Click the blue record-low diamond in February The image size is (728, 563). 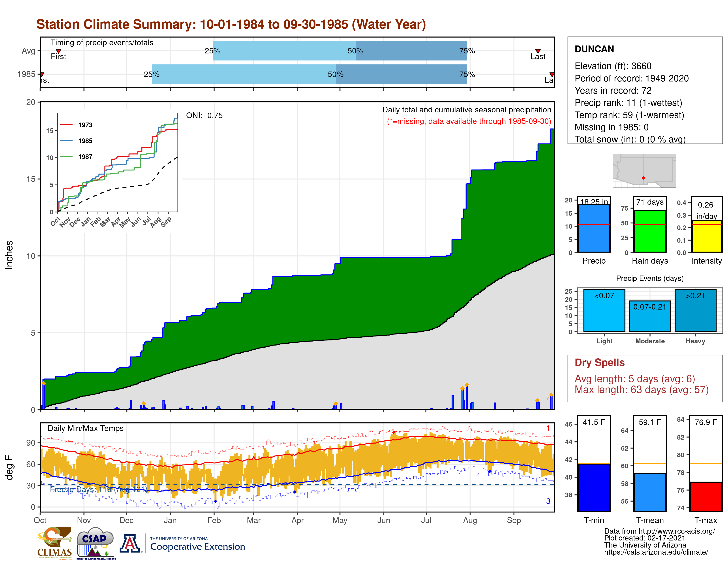(x=215, y=501)
